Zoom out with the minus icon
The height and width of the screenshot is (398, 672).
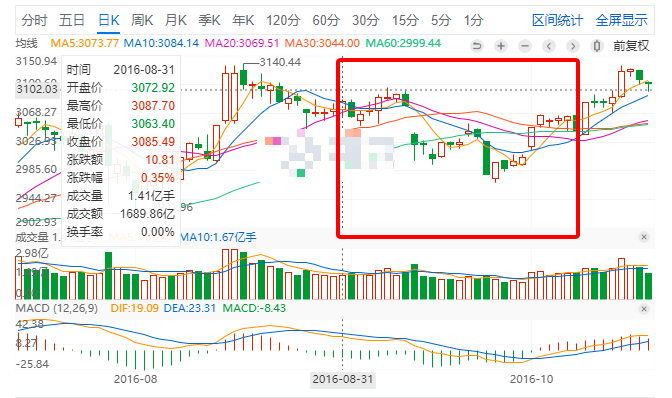pyautogui.click(x=525, y=46)
